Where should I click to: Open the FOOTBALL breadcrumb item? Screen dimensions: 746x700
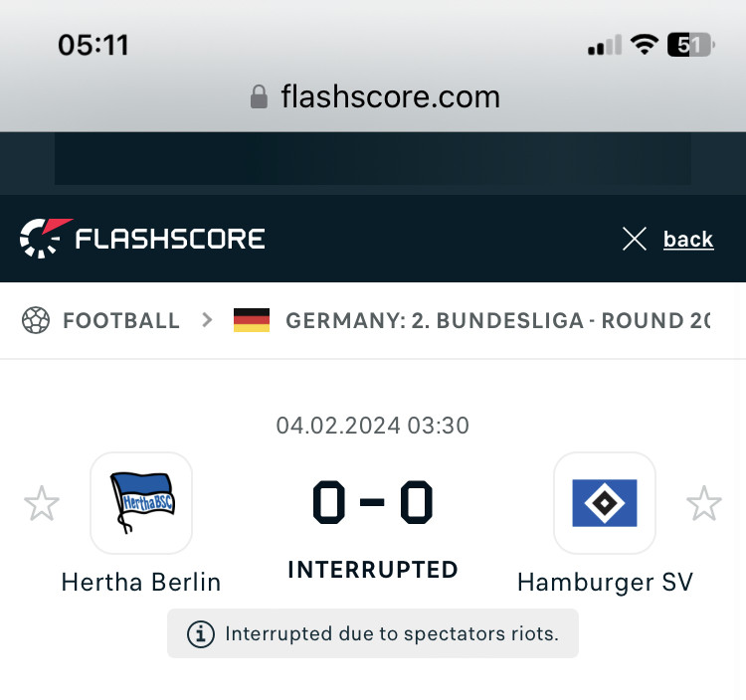(121, 320)
